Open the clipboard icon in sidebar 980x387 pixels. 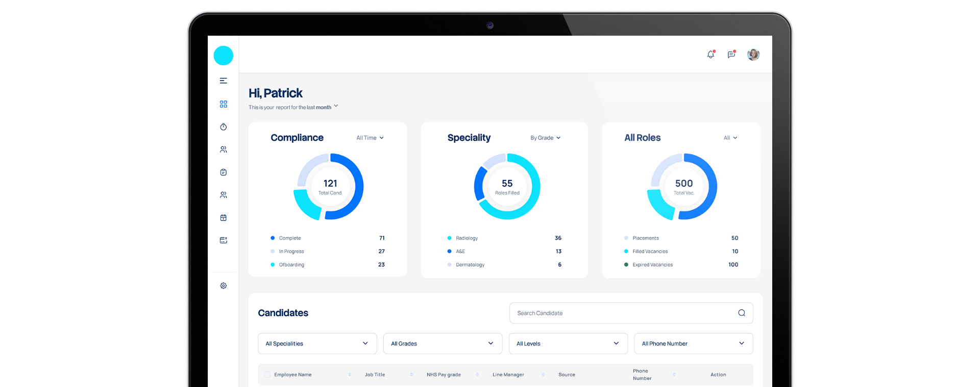pos(223,172)
